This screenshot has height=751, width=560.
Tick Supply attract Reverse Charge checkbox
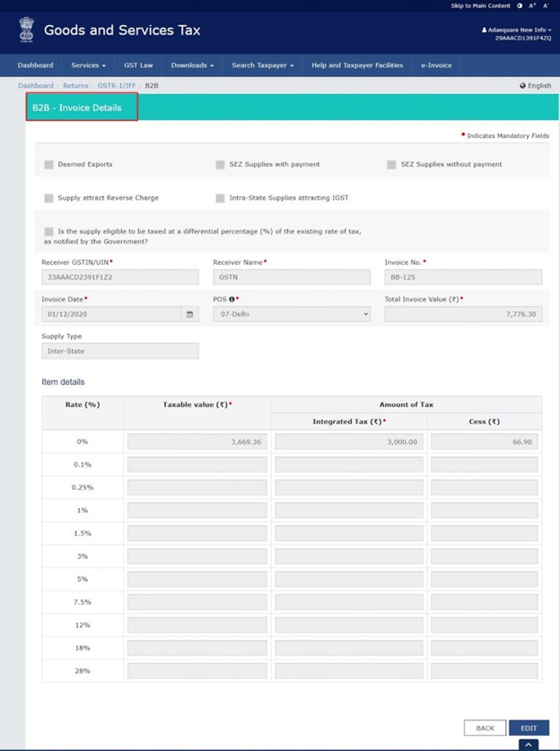coord(49,198)
